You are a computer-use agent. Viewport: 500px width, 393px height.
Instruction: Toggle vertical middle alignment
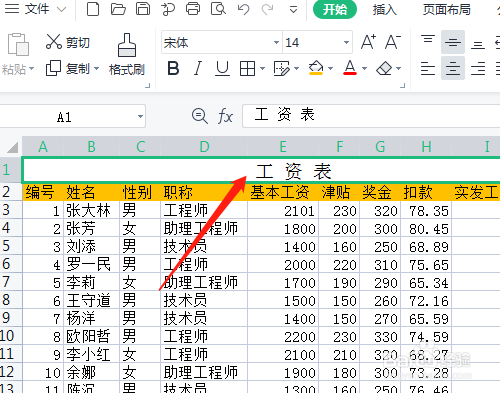[x=453, y=42]
